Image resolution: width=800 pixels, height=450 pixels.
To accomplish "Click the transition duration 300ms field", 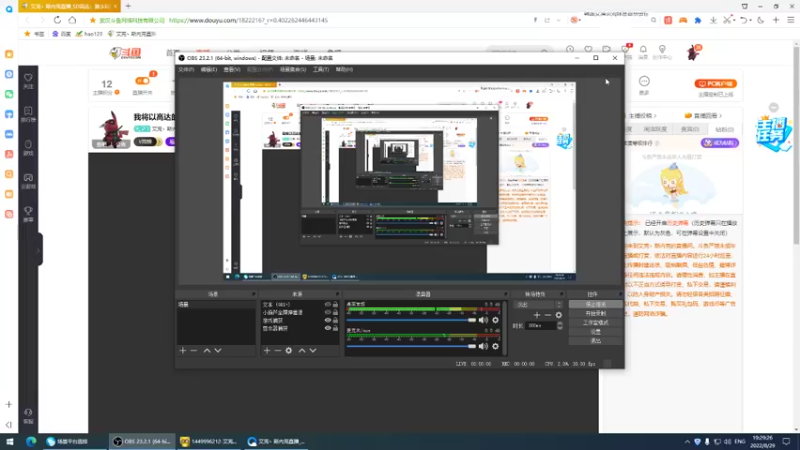I will coord(541,325).
